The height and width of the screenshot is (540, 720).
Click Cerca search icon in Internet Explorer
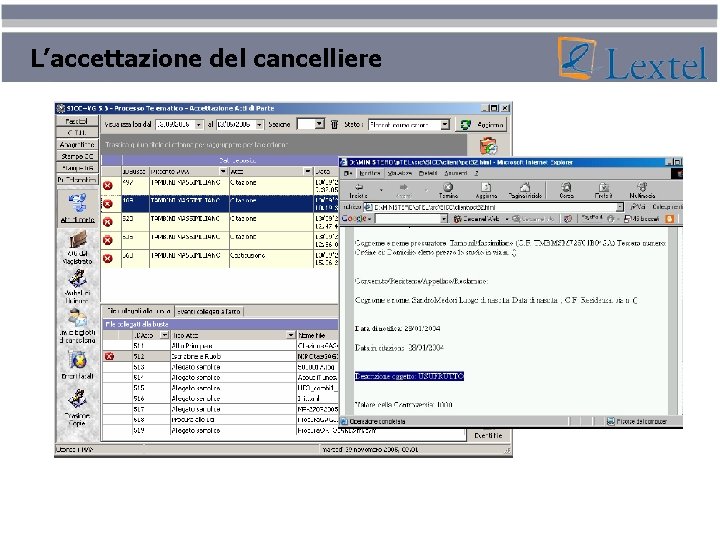[x=567, y=187]
